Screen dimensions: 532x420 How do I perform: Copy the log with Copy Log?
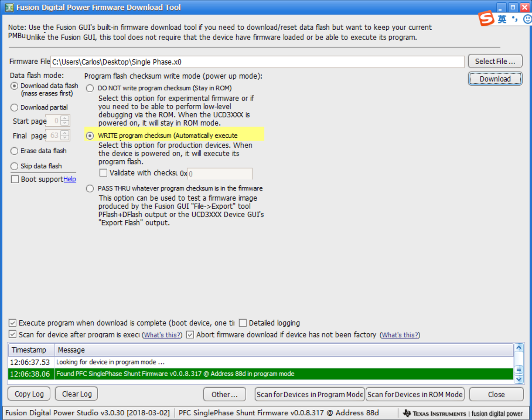pos(29,394)
